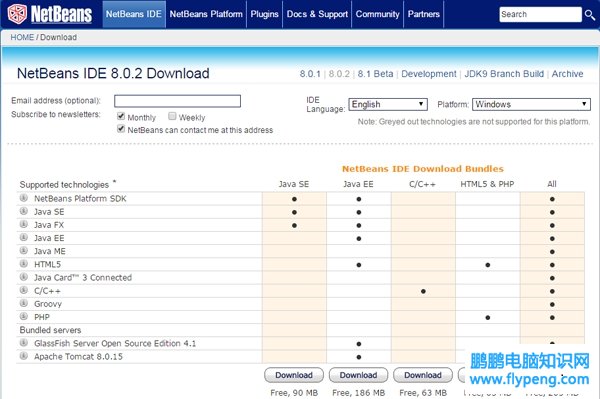This screenshot has width=600, height=399.
Task: Click the NetBeans logo icon
Action: pyautogui.click(x=17, y=14)
